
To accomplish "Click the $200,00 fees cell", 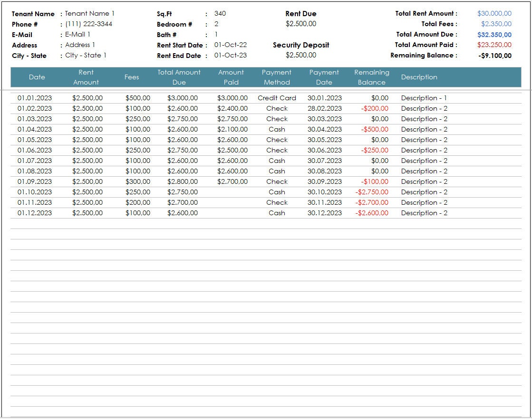I will coord(138,203).
